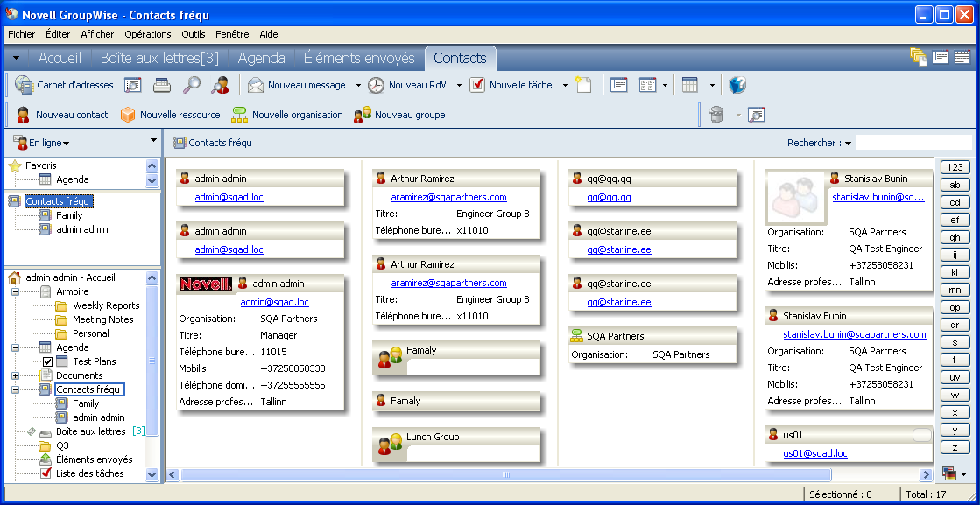The width and height of the screenshot is (980, 505).
Task: Open Nouveau message dropdown arrow
Action: [x=358, y=86]
